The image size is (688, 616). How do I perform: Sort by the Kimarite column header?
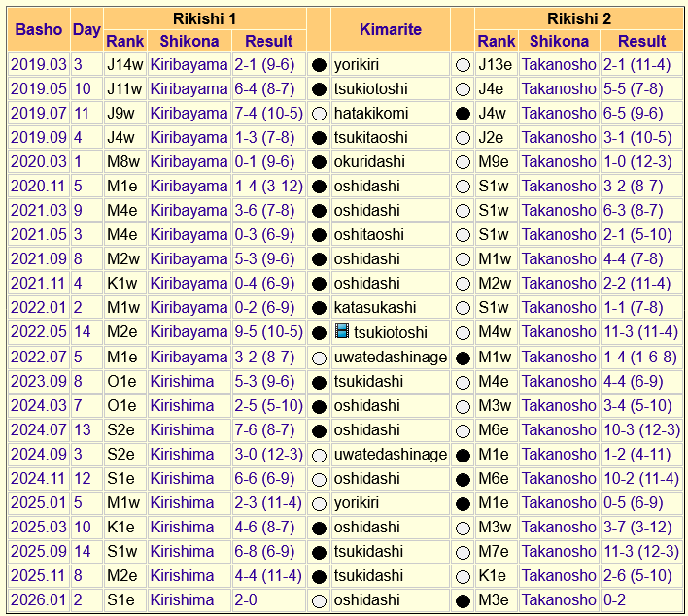coord(391,29)
